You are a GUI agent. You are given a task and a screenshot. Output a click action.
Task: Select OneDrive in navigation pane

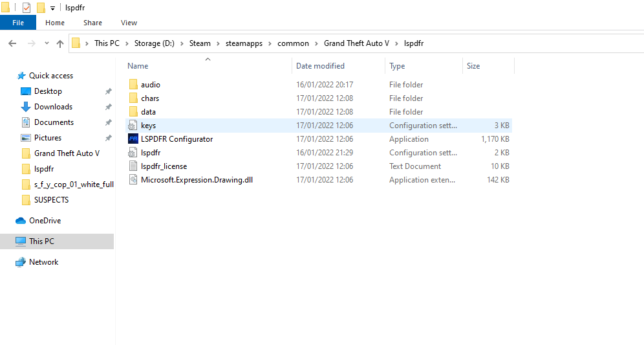(x=45, y=221)
